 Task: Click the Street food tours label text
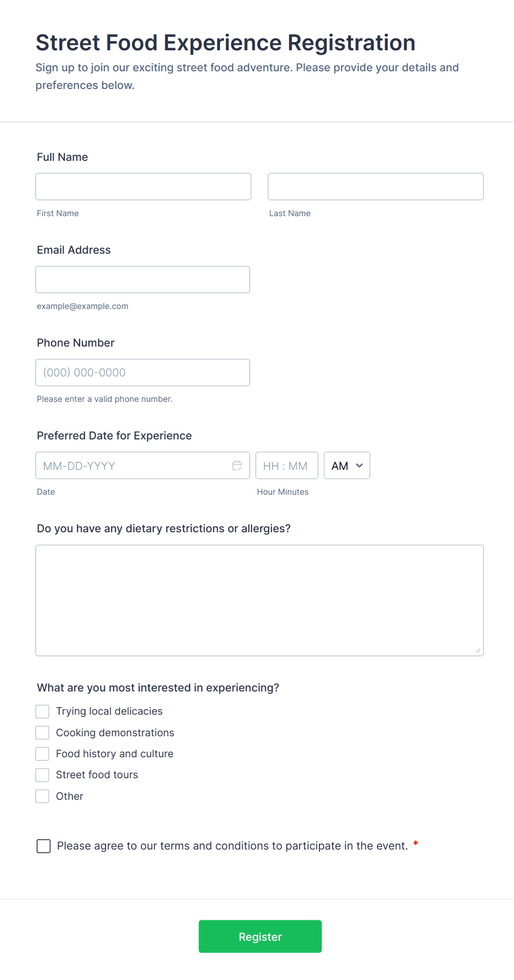point(97,775)
